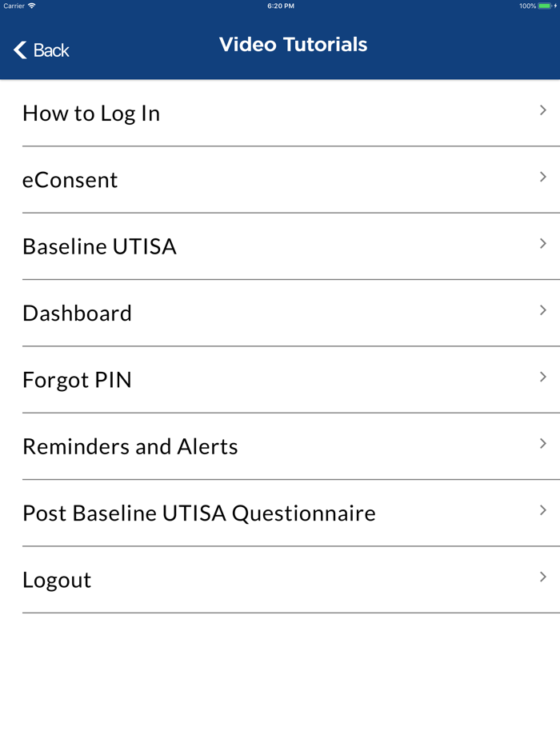
Task: Tap the battery icon in status bar
Action: click(x=546, y=6)
